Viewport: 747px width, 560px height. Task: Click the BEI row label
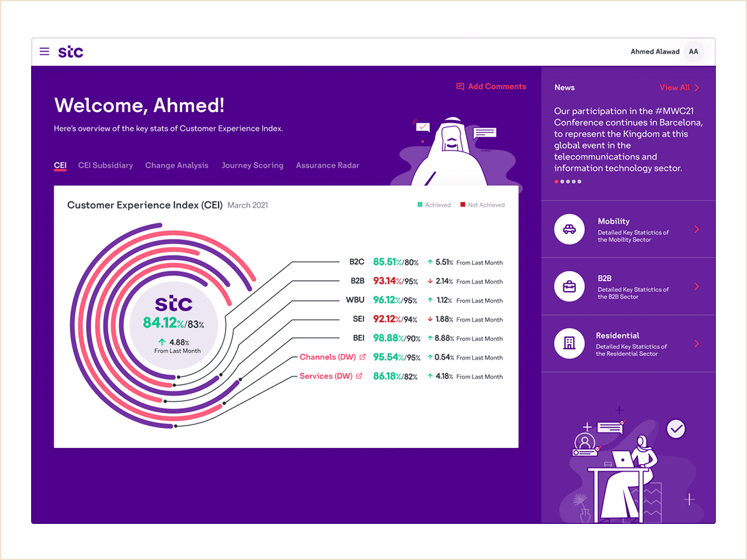(x=359, y=338)
